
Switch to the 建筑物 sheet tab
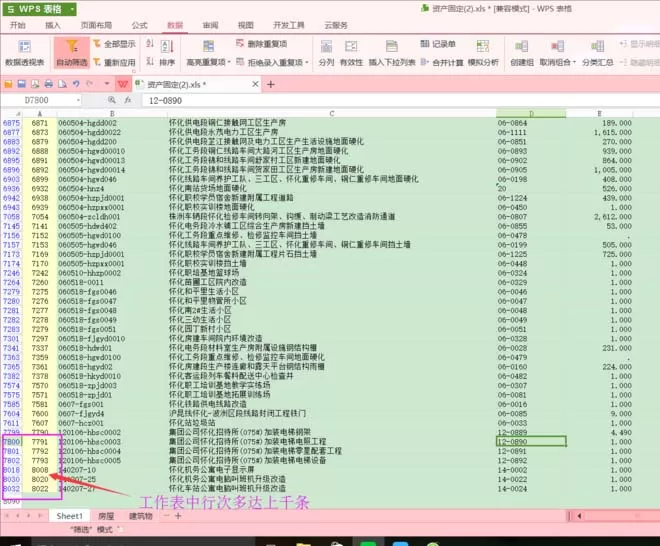141,516
